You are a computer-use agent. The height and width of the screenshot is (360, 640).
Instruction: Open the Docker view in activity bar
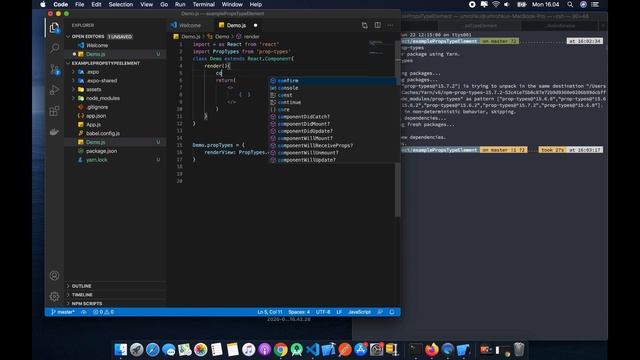coord(54,132)
